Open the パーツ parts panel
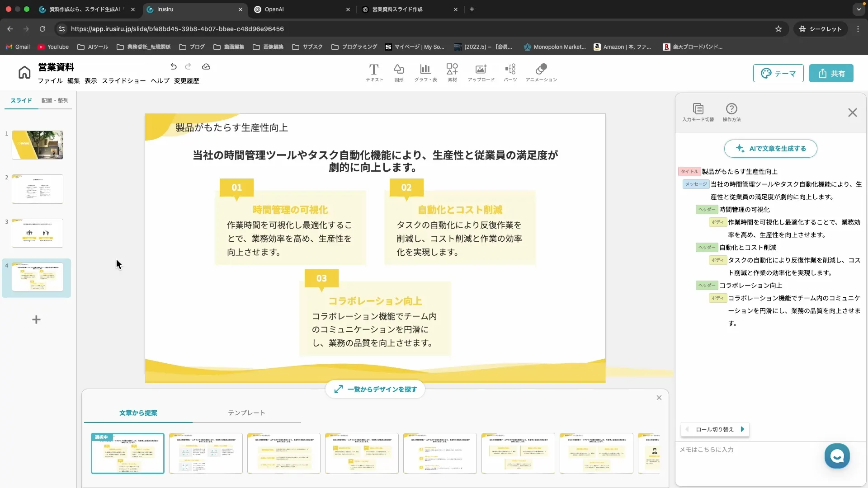The width and height of the screenshot is (868, 488). 510,72
